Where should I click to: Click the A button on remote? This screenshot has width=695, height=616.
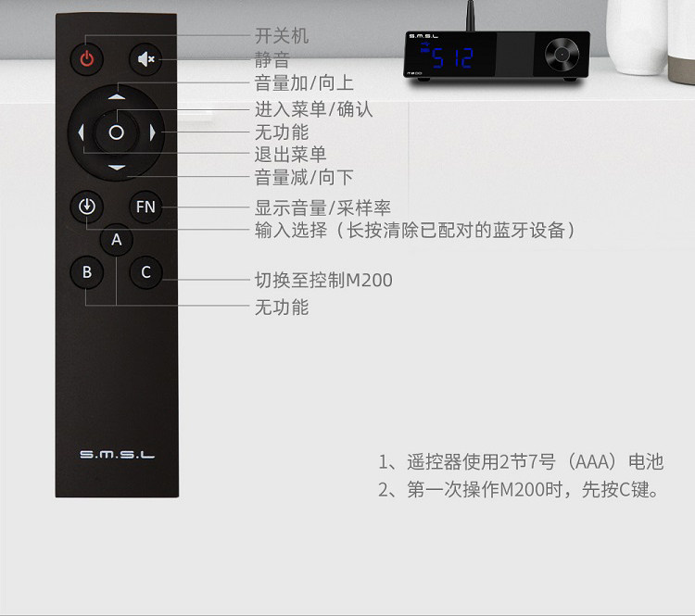pos(117,240)
